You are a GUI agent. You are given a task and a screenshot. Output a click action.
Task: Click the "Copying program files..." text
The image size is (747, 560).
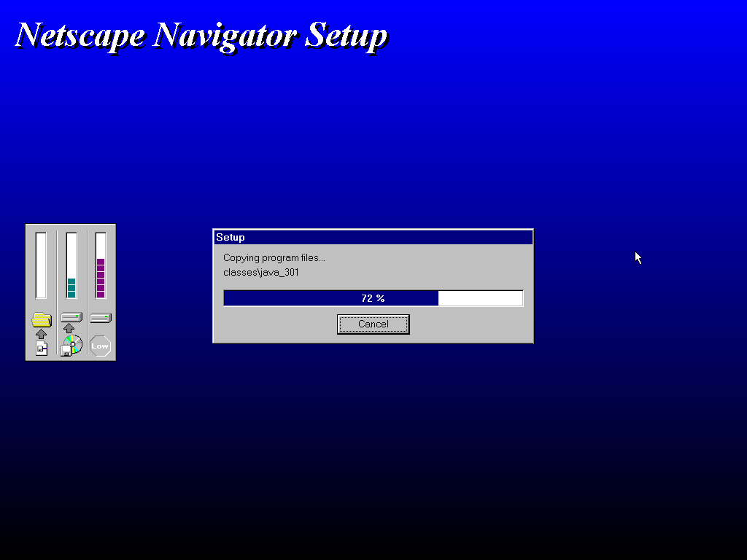tap(274, 257)
